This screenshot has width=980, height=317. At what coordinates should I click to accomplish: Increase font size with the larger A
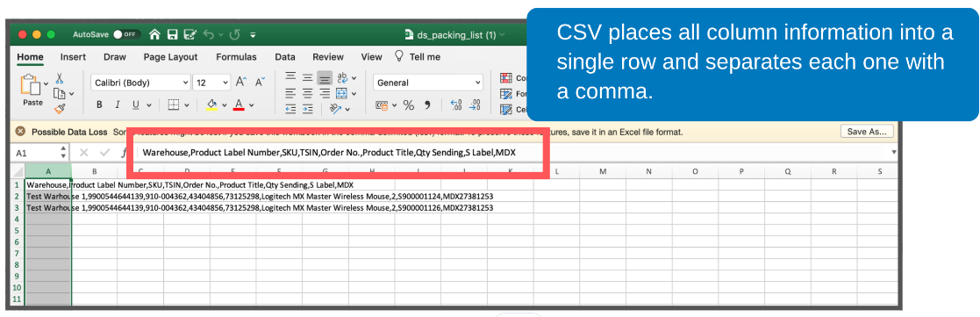point(241,82)
